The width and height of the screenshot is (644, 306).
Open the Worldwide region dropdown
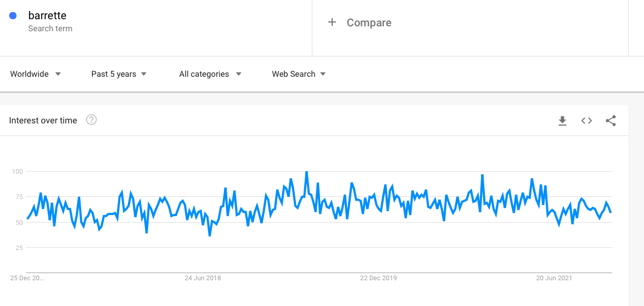click(x=35, y=74)
